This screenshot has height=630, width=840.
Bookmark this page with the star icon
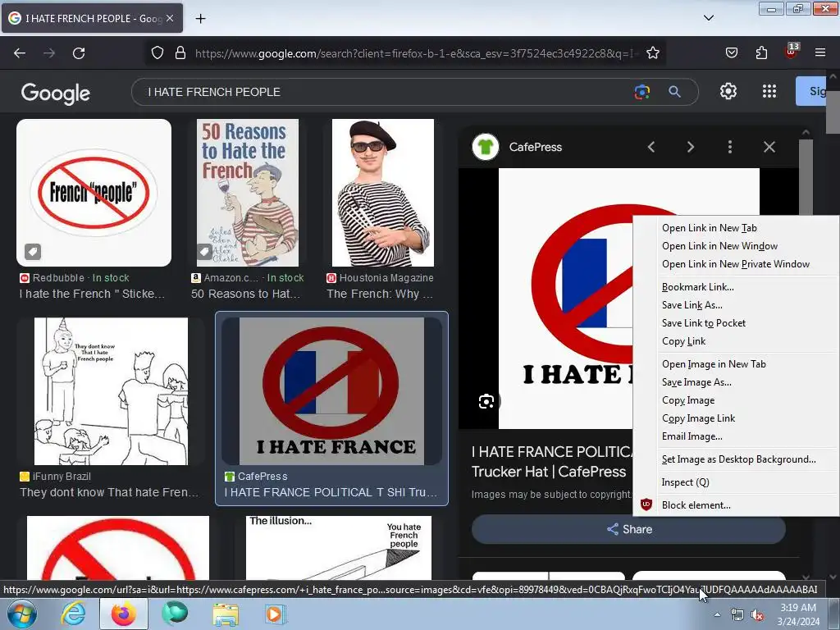pos(652,53)
